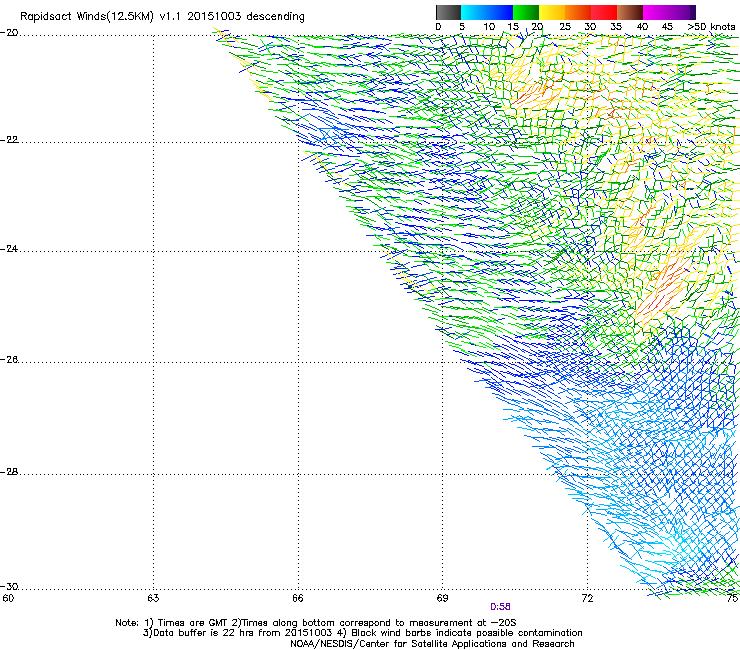The image size is (740, 650).
Task: Click the '-22' latitude axis label
Action: (9, 140)
